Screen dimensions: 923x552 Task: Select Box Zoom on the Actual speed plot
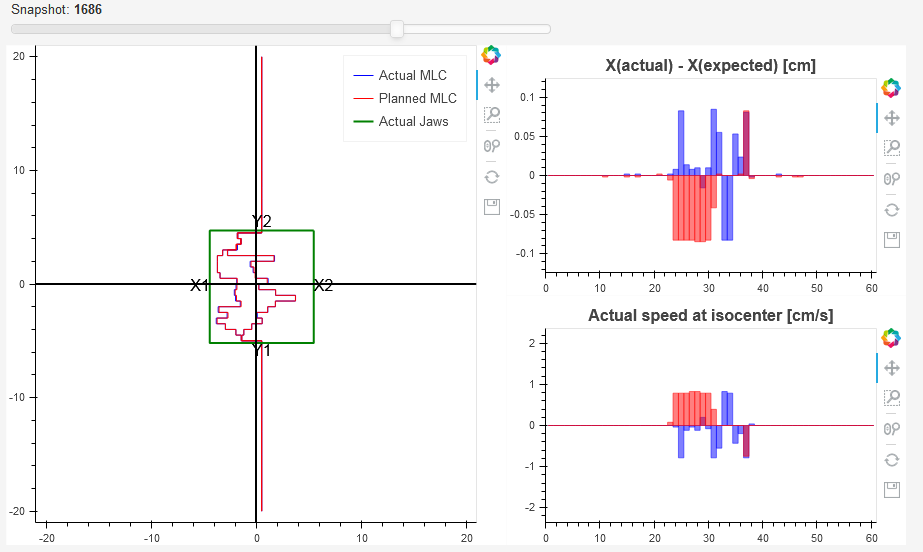click(892, 397)
